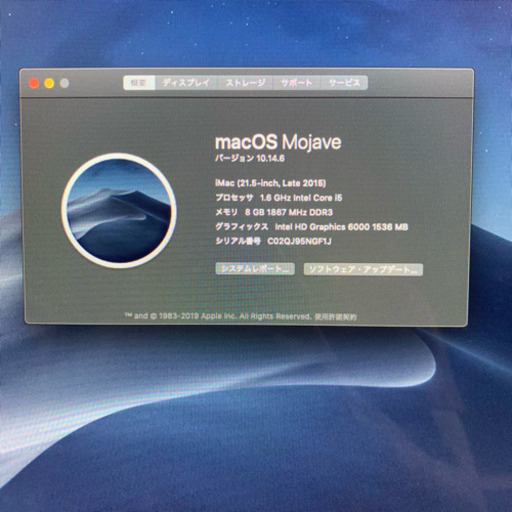Screen dimensions: 512x512
Task: Open the ストレージ tab
Action: 245,83
